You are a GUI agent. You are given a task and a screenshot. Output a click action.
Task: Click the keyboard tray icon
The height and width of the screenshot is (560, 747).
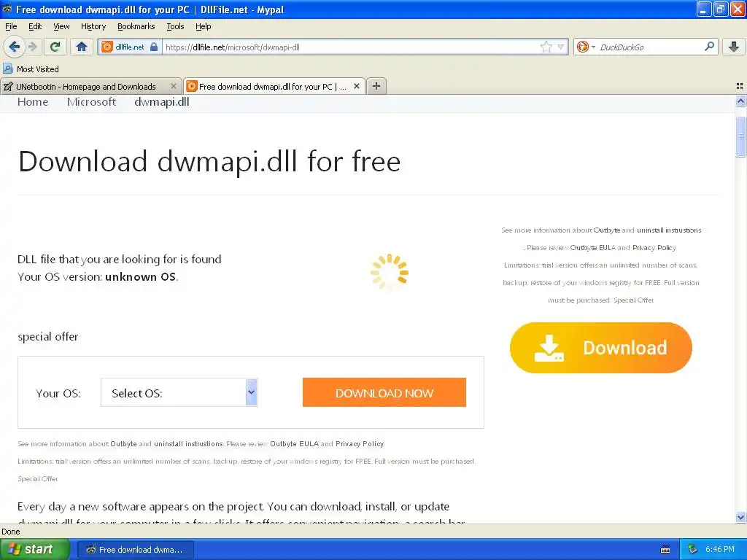(665, 550)
